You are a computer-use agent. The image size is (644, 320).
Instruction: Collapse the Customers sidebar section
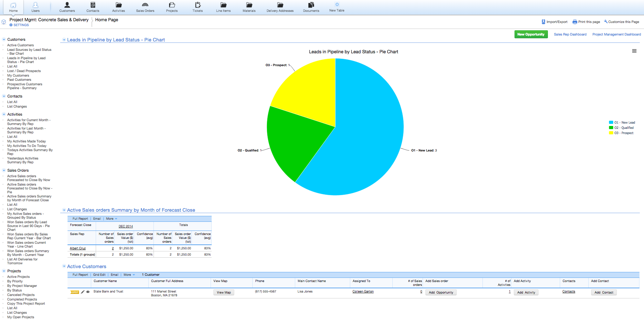click(x=4, y=40)
